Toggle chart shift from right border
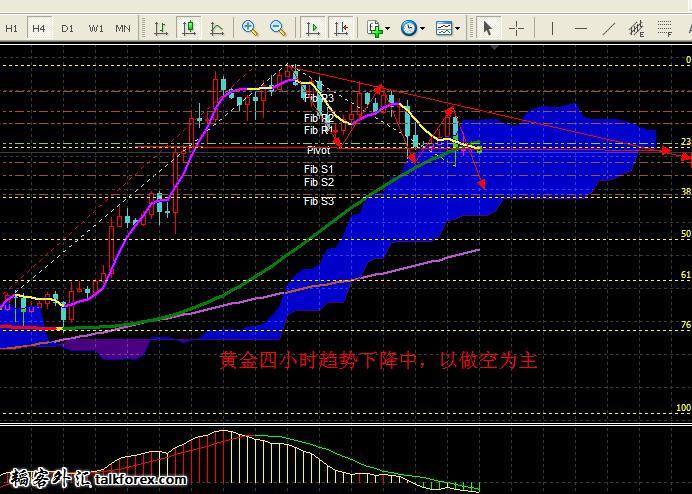 [340, 29]
